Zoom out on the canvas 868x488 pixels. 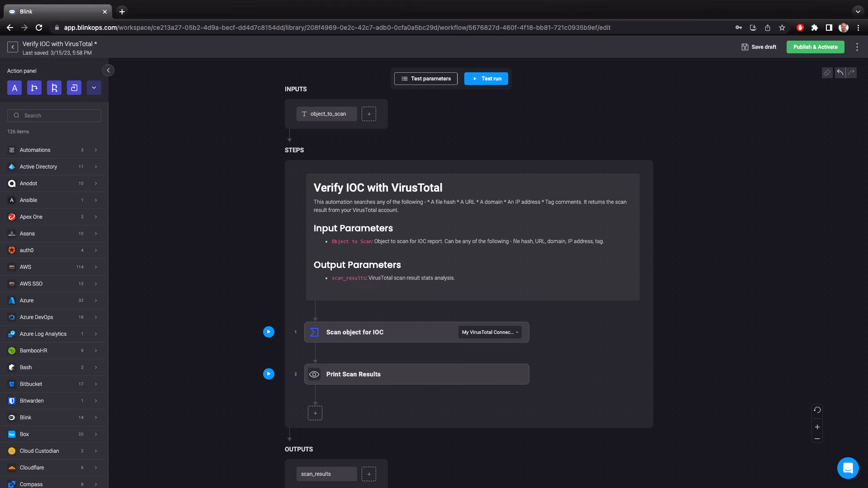[x=817, y=439]
